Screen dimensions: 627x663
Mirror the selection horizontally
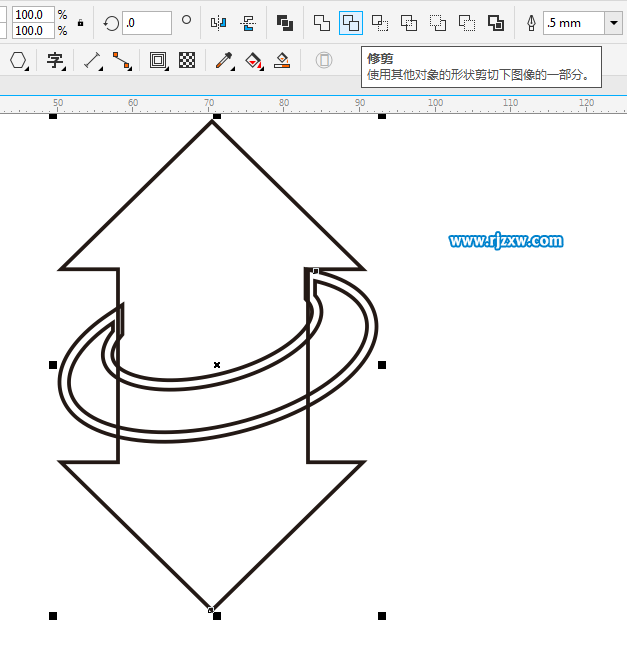[x=219, y=23]
